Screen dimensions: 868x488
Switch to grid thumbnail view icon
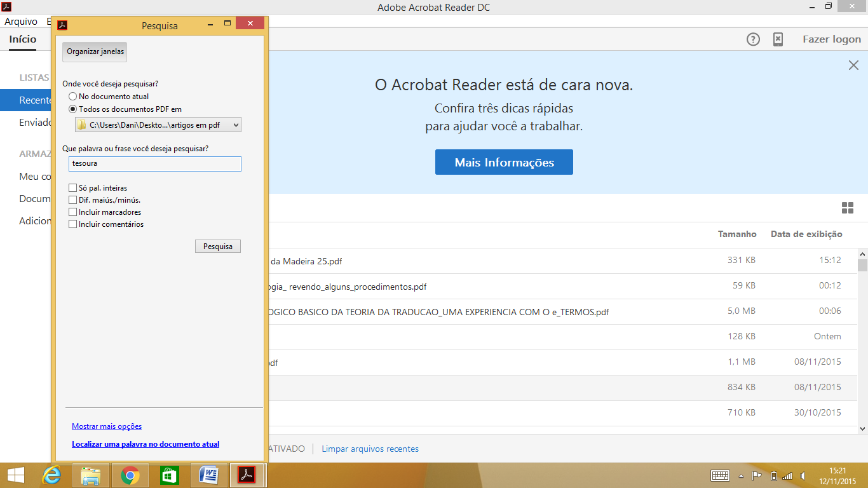coord(847,208)
